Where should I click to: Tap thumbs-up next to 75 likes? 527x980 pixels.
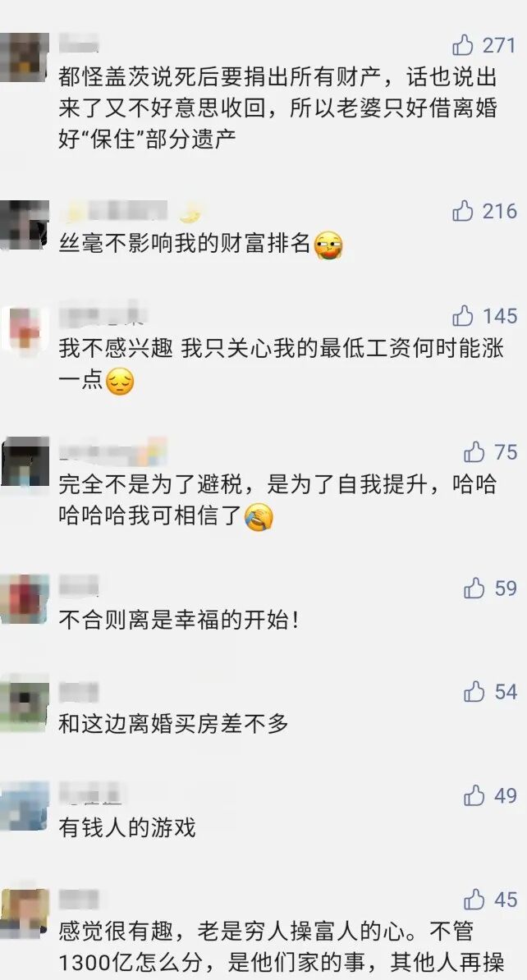[x=474, y=451]
